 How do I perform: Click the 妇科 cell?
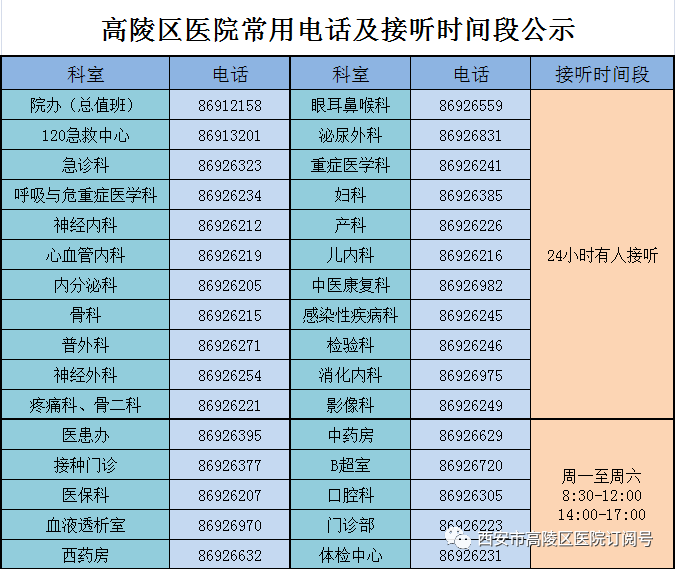(350, 195)
